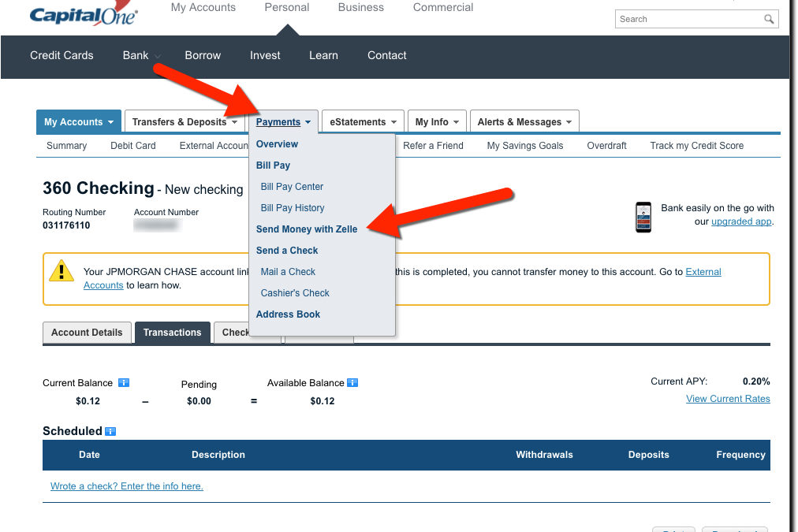This screenshot has height=532, width=798.
Task: Select Bill Pay in the Payments menu
Action: (x=273, y=166)
